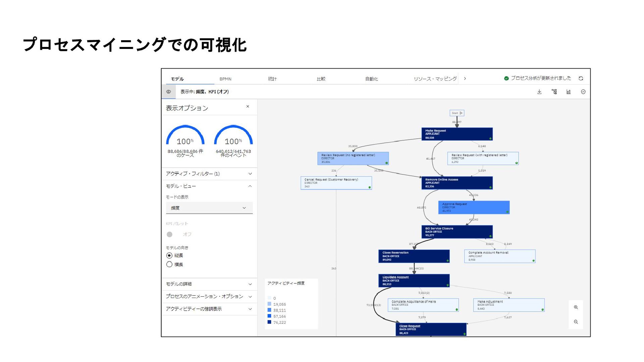Select the Complete Account Removal node
This screenshot has height=362, width=644.
500,256
